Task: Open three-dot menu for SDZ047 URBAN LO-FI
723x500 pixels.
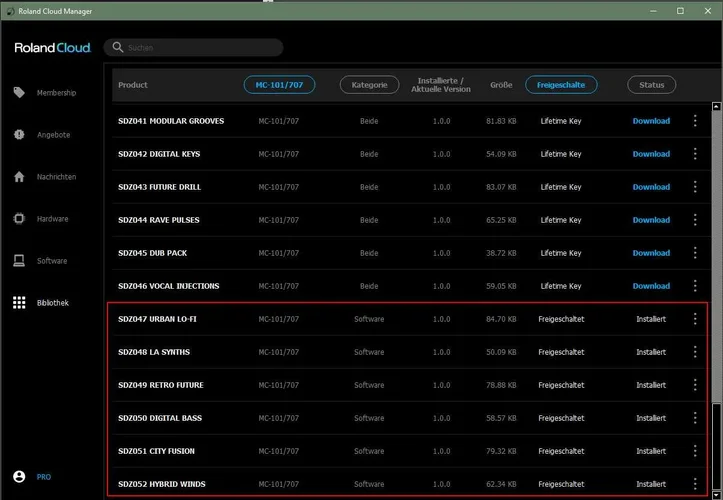Action: 695,319
